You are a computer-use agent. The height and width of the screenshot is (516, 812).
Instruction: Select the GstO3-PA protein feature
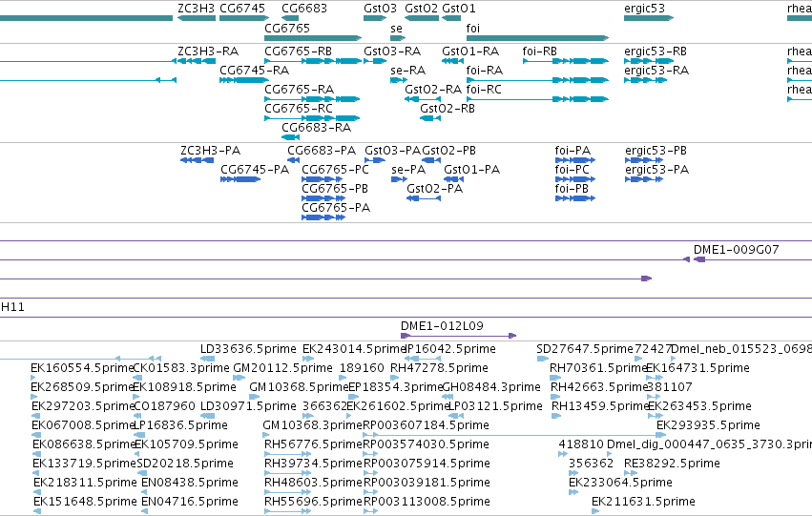pos(375,160)
